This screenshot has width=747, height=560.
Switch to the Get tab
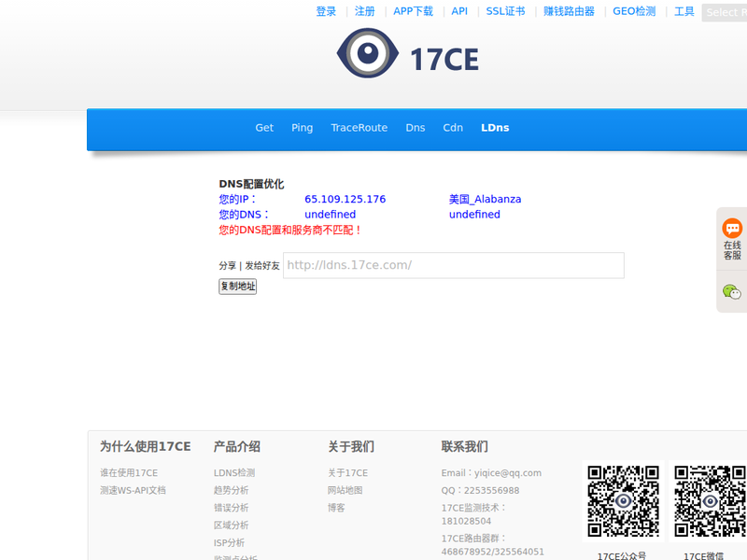[x=264, y=128]
